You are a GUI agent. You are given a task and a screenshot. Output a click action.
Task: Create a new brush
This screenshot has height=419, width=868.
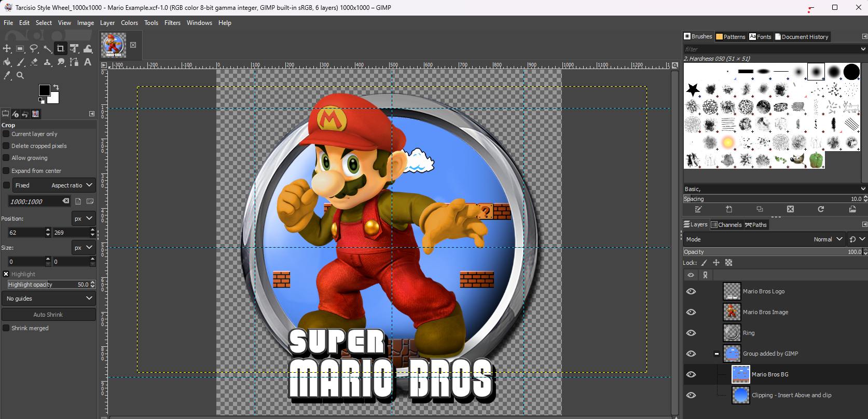point(729,209)
